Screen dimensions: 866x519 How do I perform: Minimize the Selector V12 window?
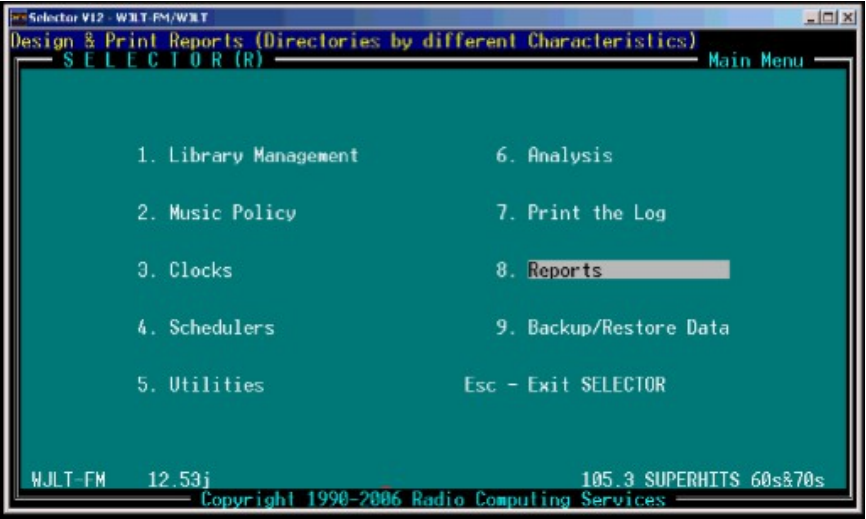[x=811, y=17]
